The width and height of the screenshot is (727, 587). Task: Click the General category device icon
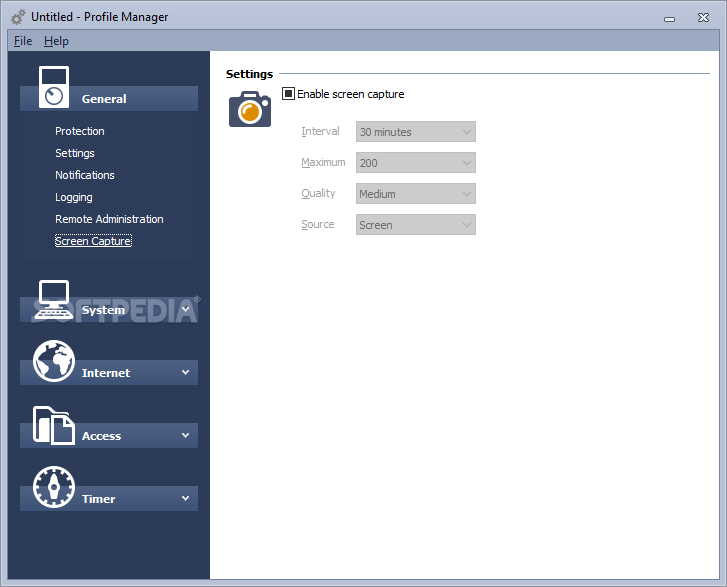pyautogui.click(x=54, y=87)
